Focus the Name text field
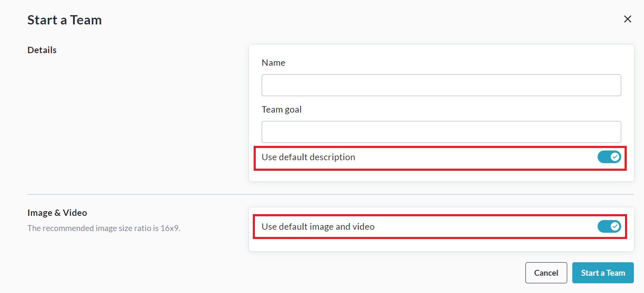Screen dimensions: 644x293 [441, 85]
